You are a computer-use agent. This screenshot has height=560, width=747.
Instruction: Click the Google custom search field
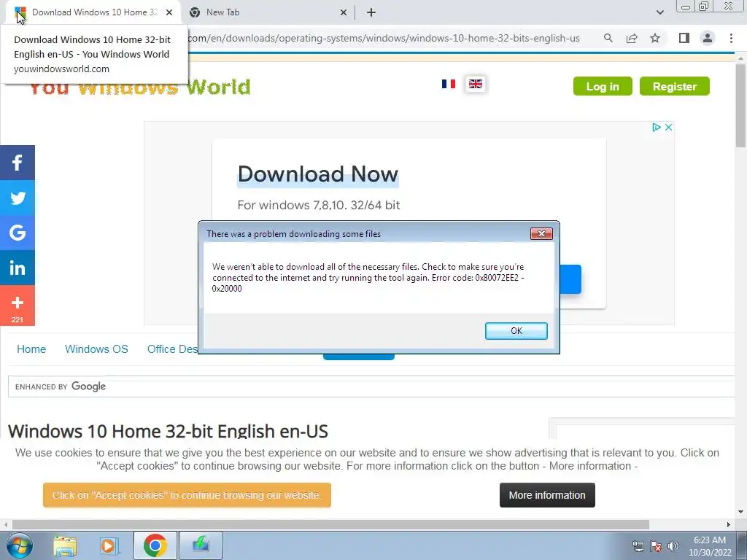click(371, 386)
